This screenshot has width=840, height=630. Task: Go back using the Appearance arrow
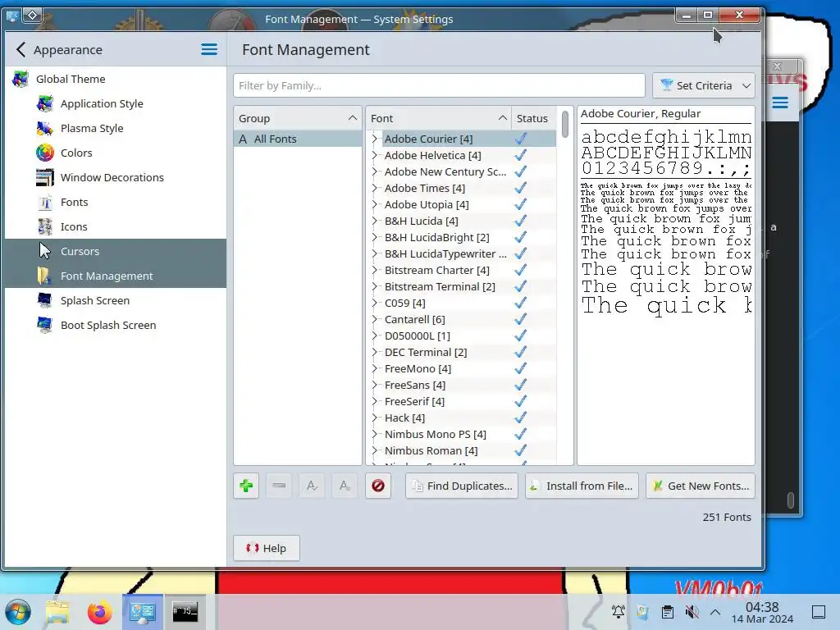pyautogui.click(x=21, y=50)
